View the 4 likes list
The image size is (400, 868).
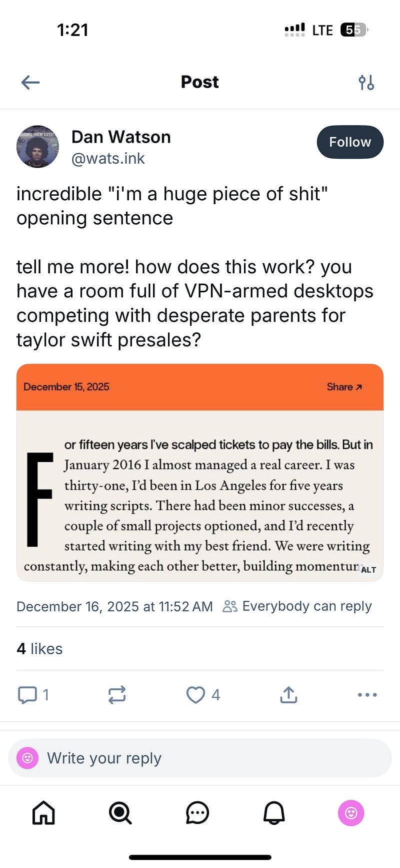click(39, 649)
